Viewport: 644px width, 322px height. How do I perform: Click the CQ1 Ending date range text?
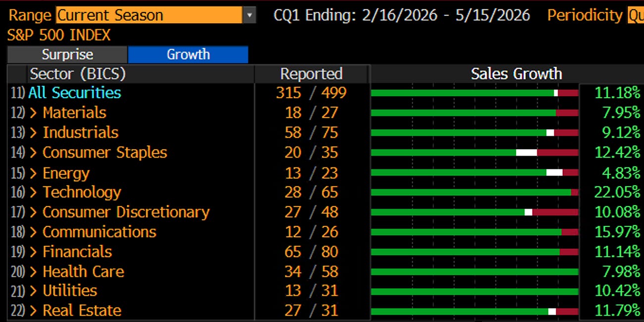pyautogui.click(x=402, y=15)
